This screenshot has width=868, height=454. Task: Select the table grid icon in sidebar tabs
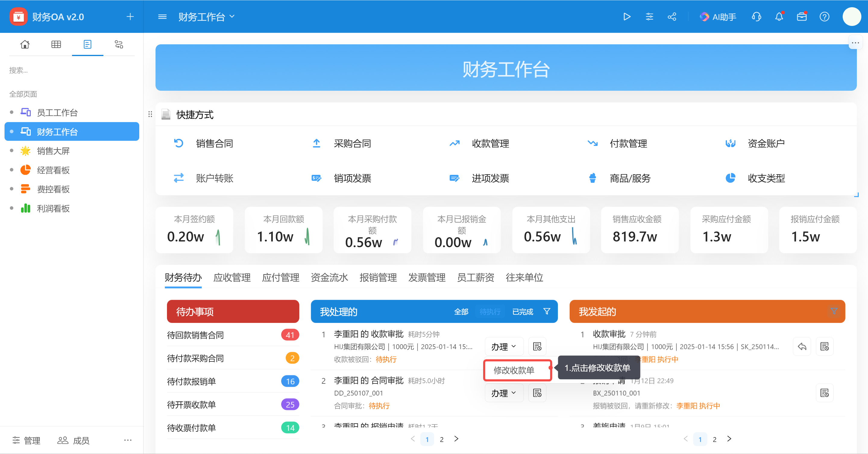coord(56,45)
